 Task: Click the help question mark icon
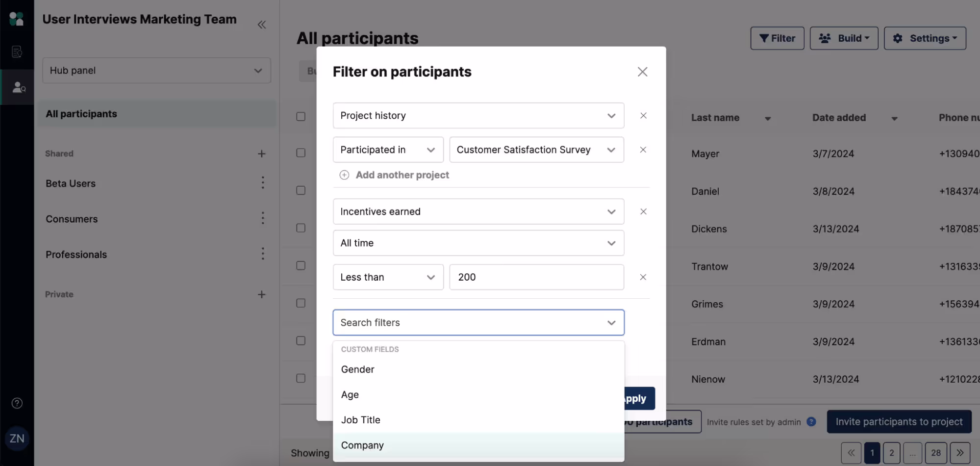point(16,403)
